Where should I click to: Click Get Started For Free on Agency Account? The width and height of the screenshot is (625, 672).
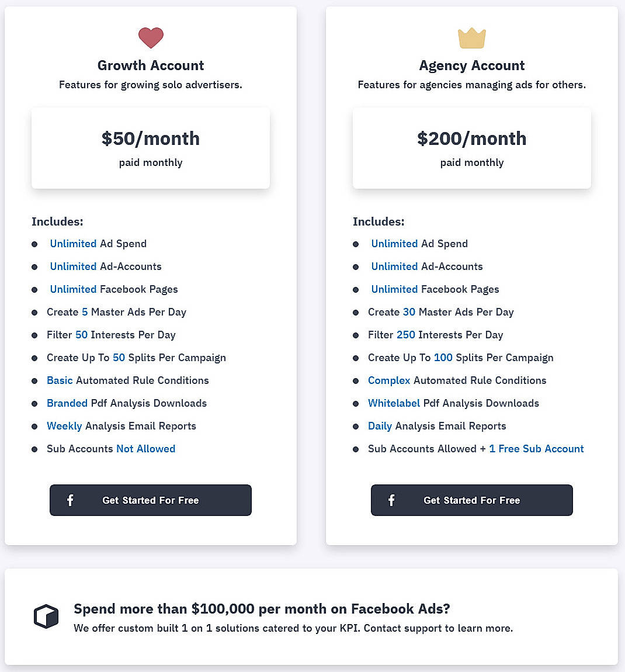coord(471,500)
